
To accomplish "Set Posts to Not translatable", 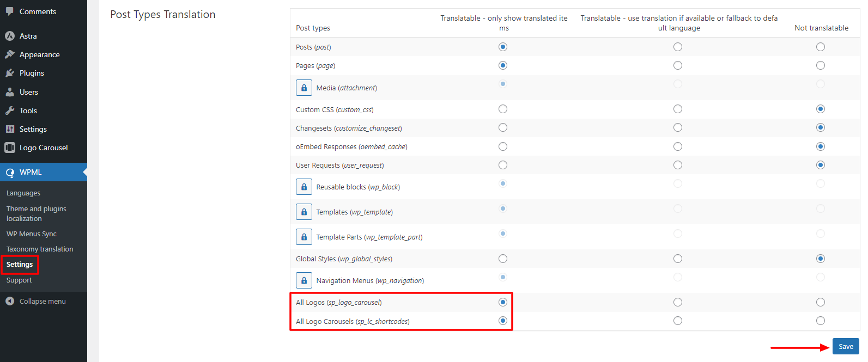I will 821,47.
